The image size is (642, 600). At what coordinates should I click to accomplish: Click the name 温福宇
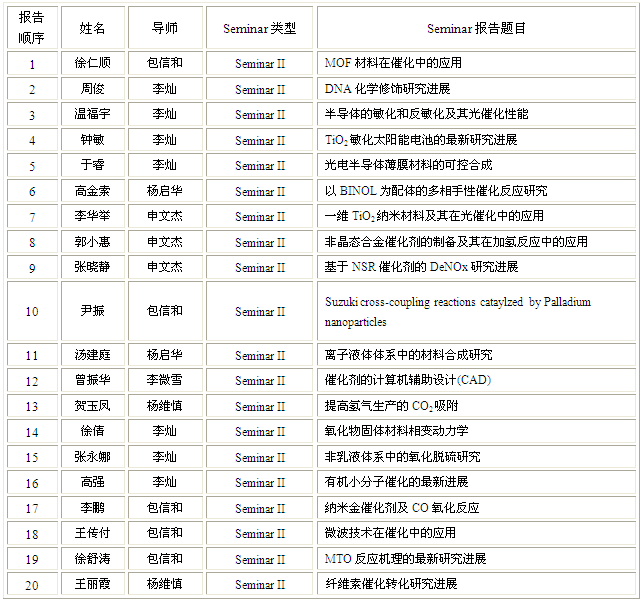point(92,114)
